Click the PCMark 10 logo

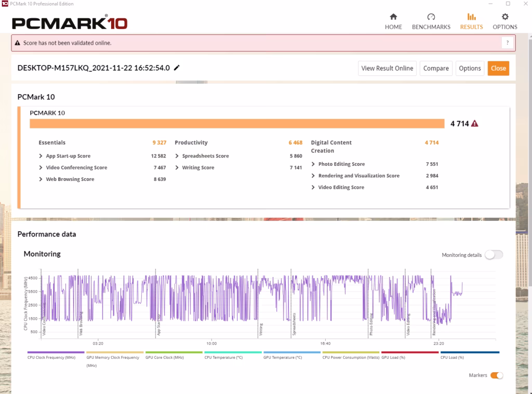pyautogui.click(x=70, y=23)
